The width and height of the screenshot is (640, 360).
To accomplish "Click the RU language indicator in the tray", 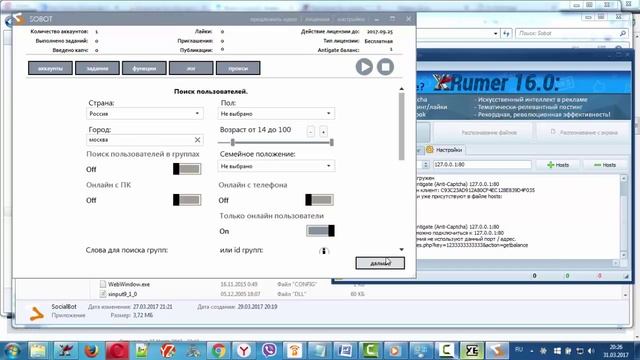I will pos(519,349).
